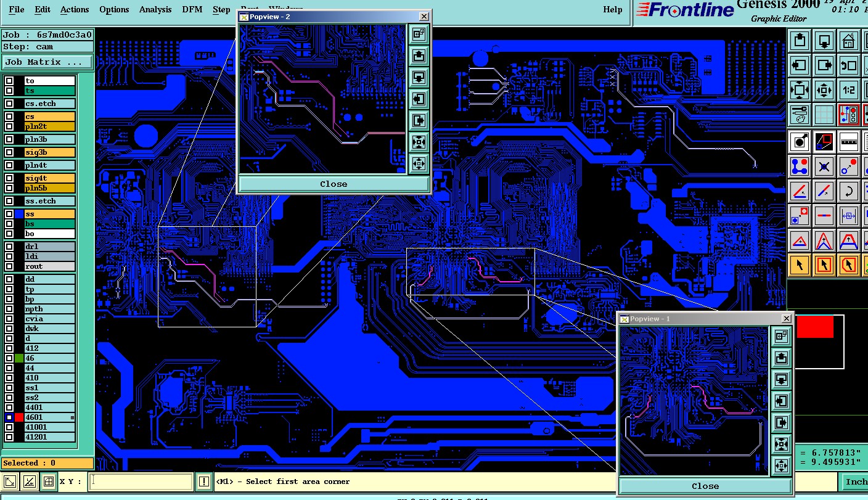The width and height of the screenshot is (868, 500).
Task: Click the yellow arrow polygon-select icon
Action: point(849,264)
